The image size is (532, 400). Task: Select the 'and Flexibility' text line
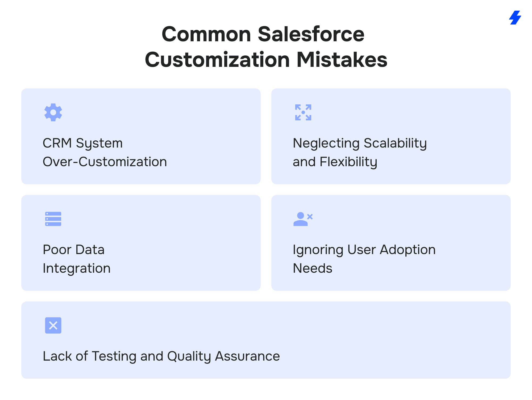(335, 162)
